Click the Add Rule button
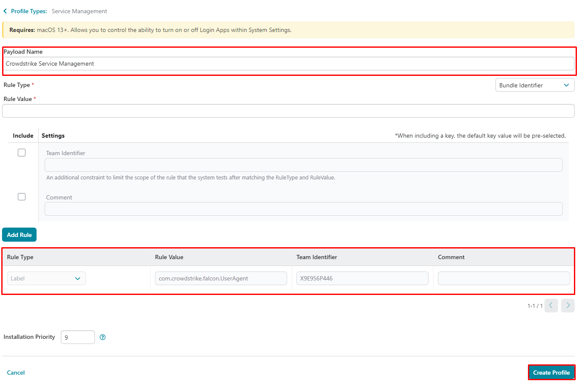The height and width of the screenshot is (387, 588). coord(19,235)
